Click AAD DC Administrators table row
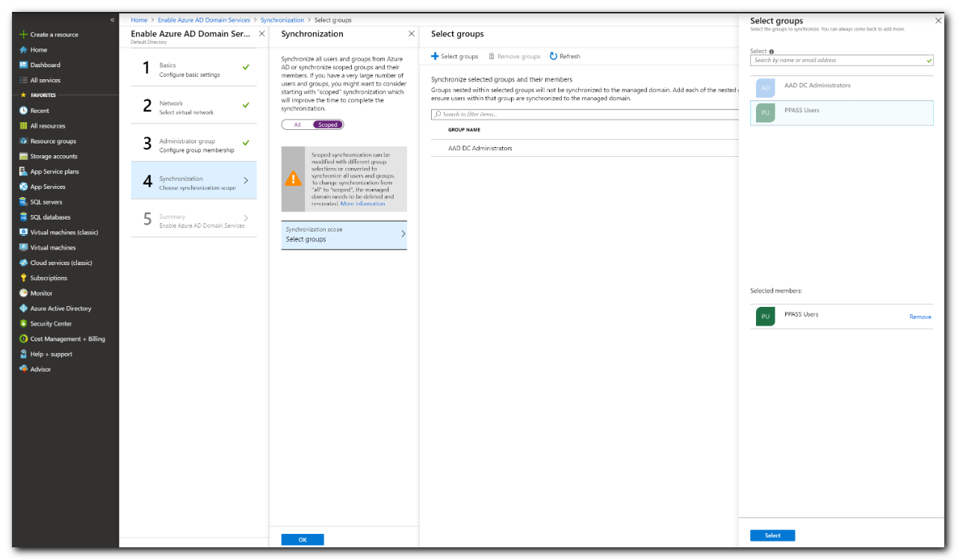Screen dimensions: 957x560 (x=584, y=148)
